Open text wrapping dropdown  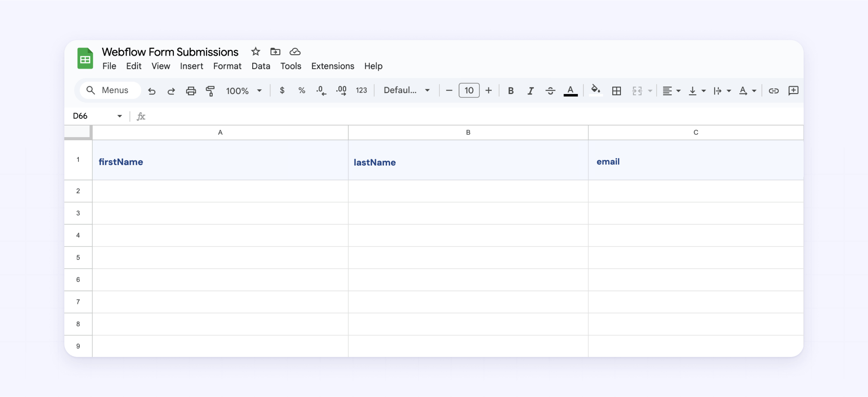722,91
